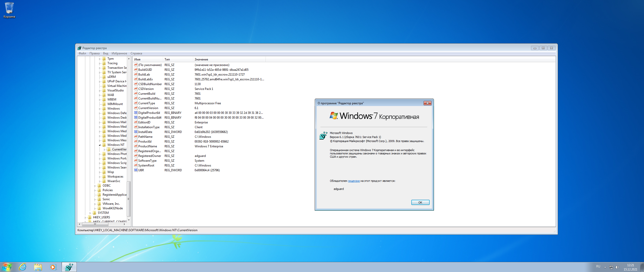Click the WBEM folder icon
The image size is (644, 272).
pos(104,99)
